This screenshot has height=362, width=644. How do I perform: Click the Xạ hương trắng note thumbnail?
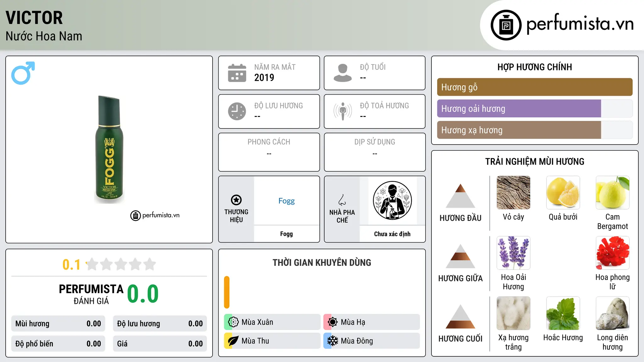[513, 313]
